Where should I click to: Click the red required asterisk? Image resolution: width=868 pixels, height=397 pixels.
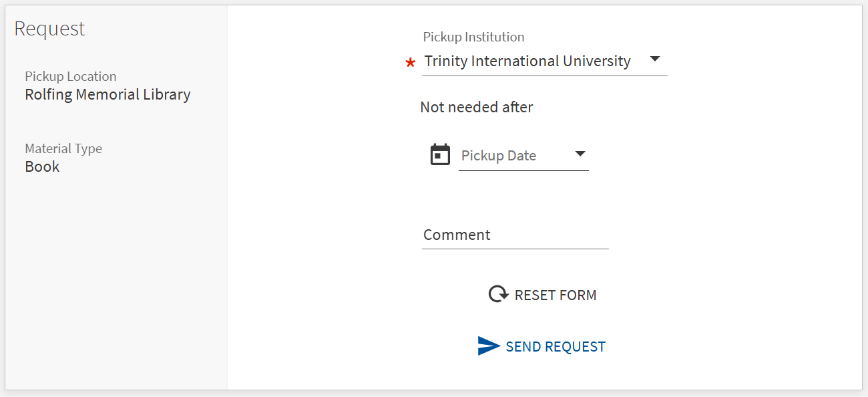click(x=410, y=63)
